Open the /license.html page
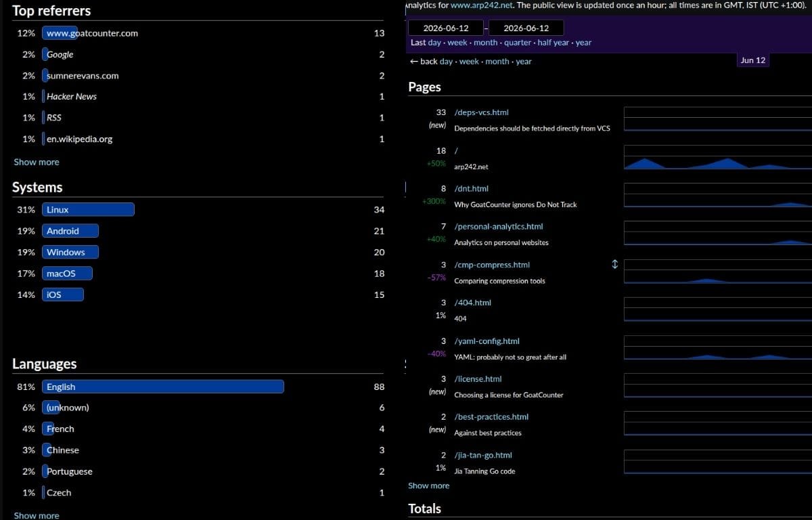The height and width of the screenshot is (520, 812). [478, 379]
